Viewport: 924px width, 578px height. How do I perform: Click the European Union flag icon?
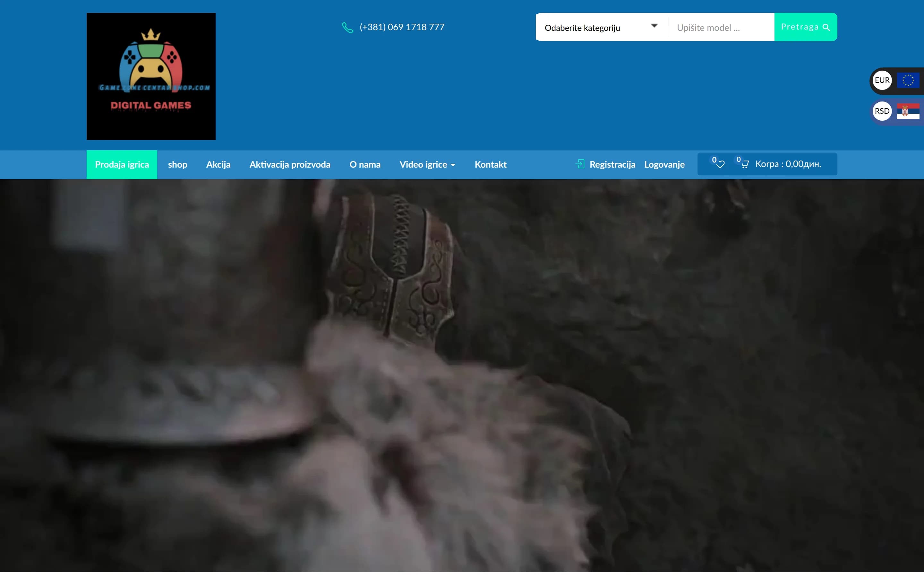pyautogui.click(x=908, y=80)
